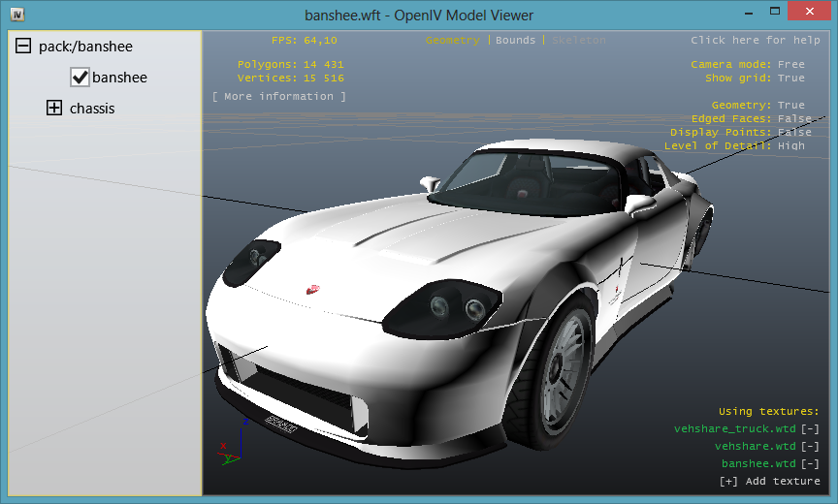Open More information details
This screenshot has width=838, height=504.
278,97
